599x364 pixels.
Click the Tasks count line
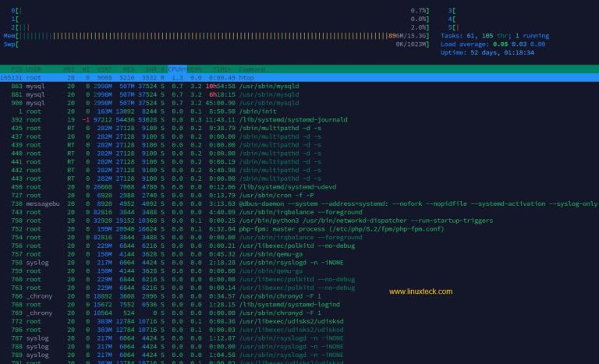pos(494,36)
